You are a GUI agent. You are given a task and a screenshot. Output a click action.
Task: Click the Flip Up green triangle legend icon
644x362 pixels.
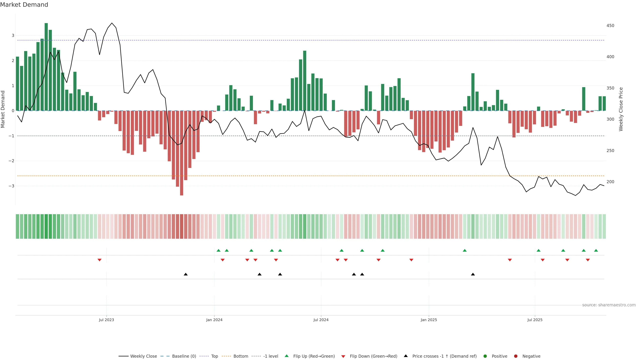[x=286, y=356]
